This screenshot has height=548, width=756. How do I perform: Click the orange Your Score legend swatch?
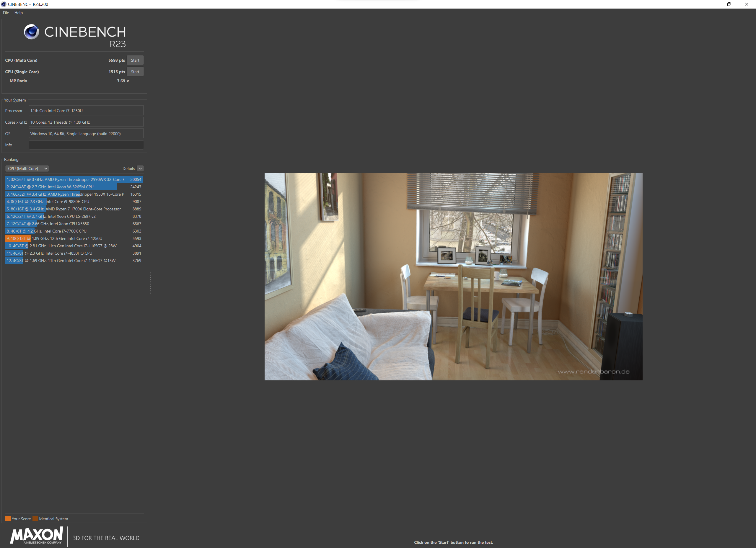click(x=8, y=518)
